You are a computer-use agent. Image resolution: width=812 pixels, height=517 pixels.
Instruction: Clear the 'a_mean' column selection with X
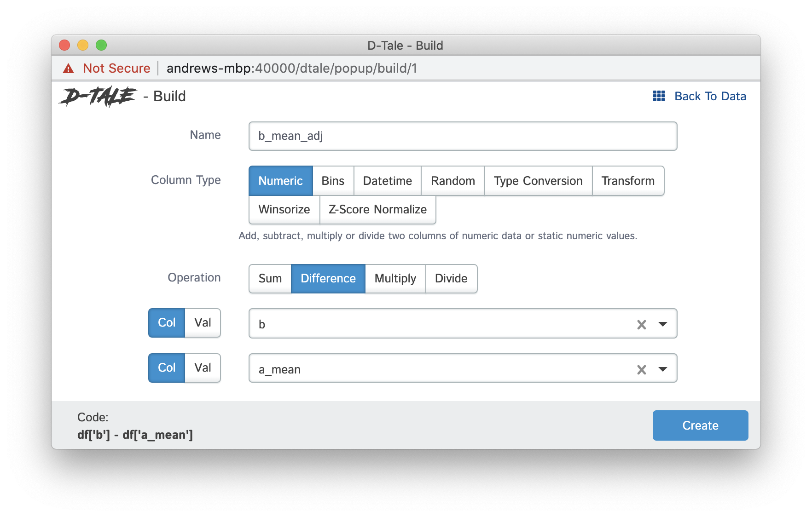coord(641,369)
